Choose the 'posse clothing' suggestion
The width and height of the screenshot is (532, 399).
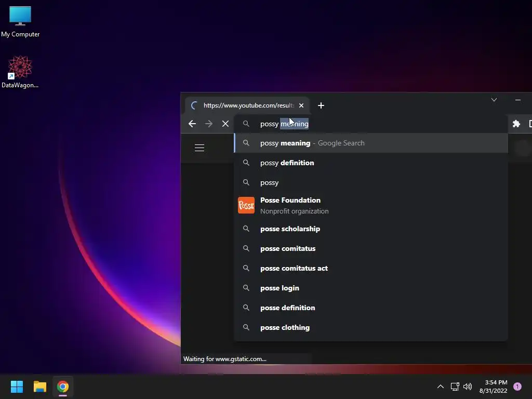pyautogui.click(x=371, y=327)
